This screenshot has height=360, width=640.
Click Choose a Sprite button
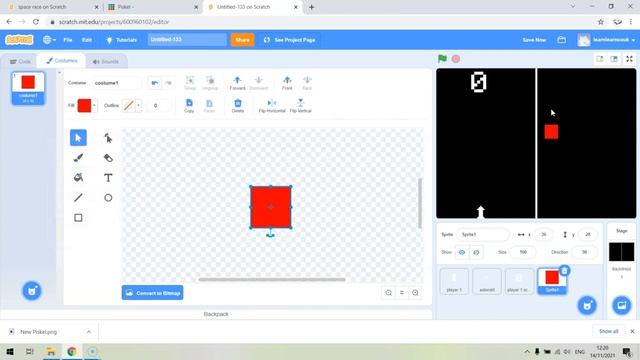(587, 305)
